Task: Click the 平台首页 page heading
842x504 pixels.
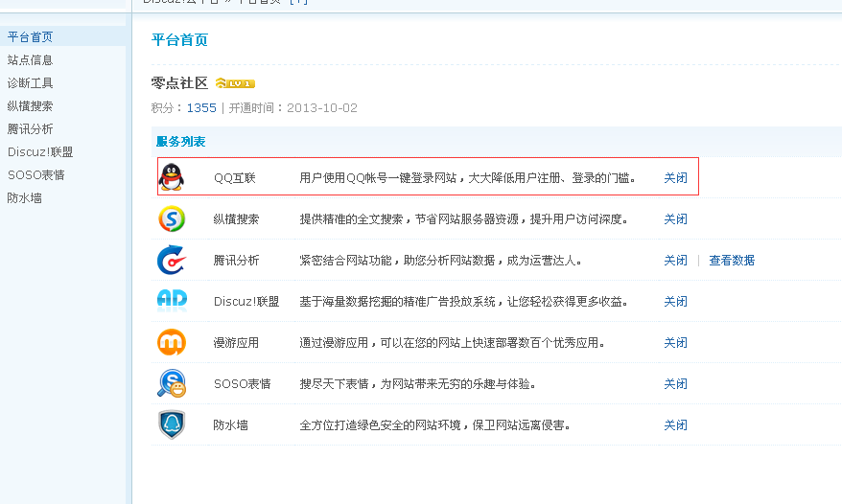Action: coord(179,39)
